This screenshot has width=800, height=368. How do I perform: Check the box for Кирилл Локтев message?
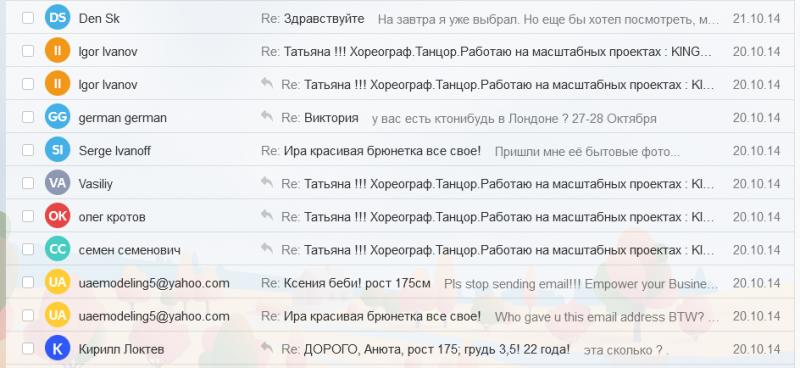[x=28, y=349]
